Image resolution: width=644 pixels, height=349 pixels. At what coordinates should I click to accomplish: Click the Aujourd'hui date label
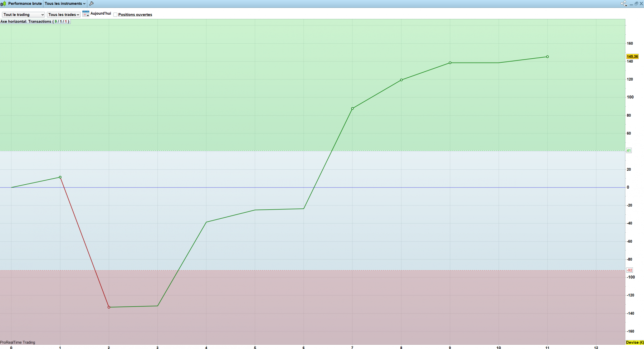click(x=101, y=14)
